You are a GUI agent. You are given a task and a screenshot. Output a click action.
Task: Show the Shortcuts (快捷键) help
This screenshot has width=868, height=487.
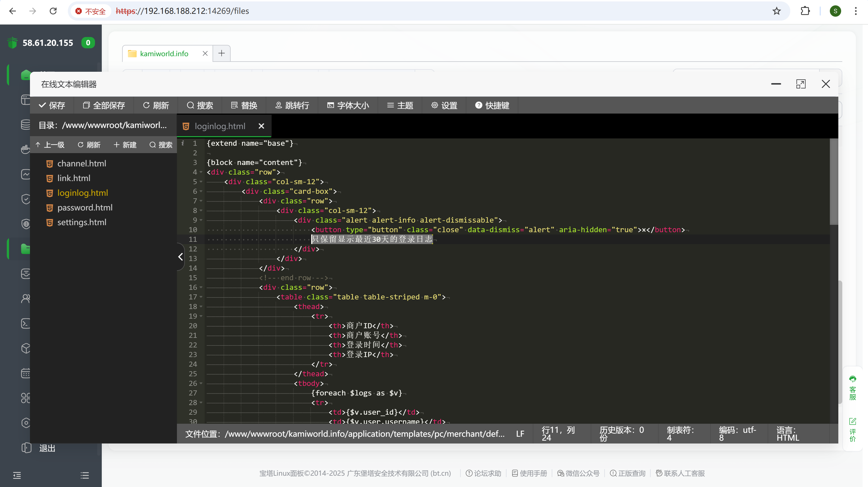click(x=492, y=105)
